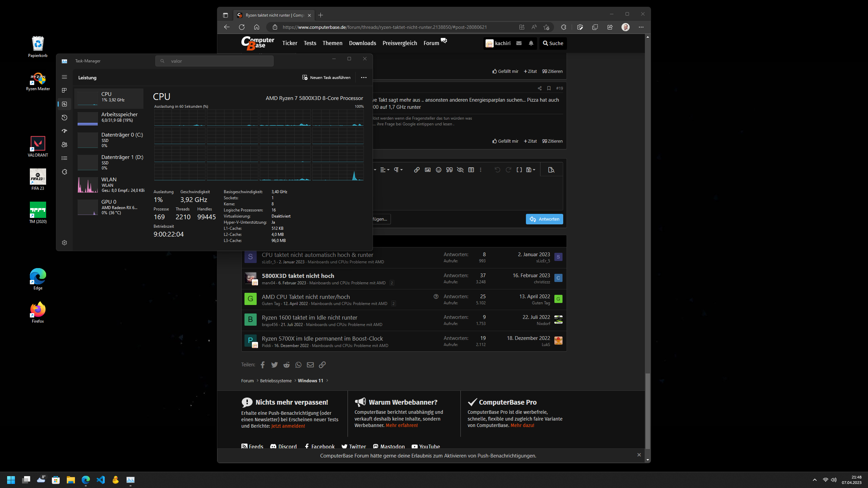Insert smiley from editor toolbar
Image resolution: width=868 pixels, height=488 pixels.
438,170
